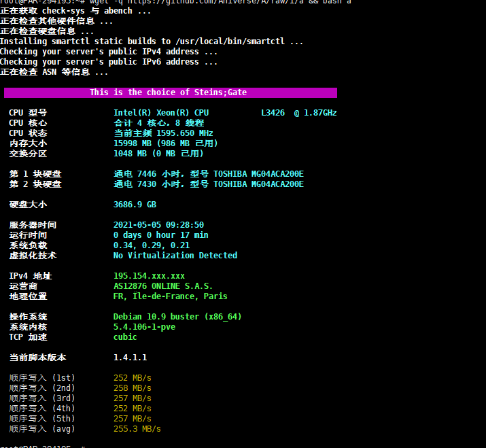Click the 'CPU 型号' label
Image resolution: width=486 pixels, height=448 pixels.
28,113
